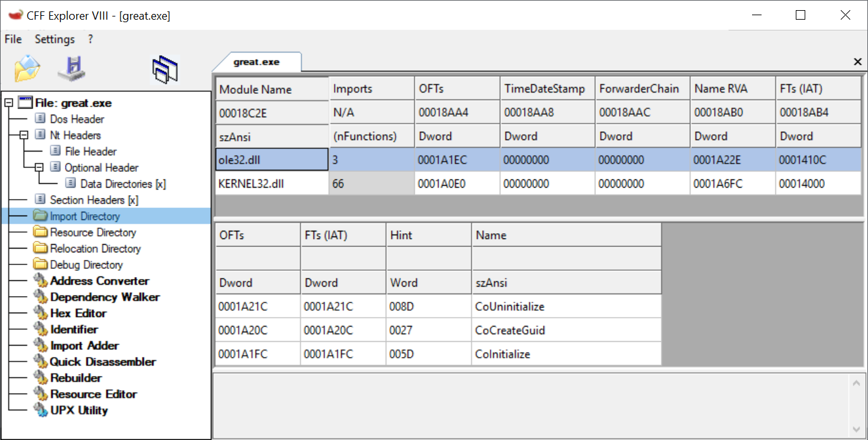Close the great.exe tab with x
The width and height of the screenshot is (868, 440).
pos(858,61)
